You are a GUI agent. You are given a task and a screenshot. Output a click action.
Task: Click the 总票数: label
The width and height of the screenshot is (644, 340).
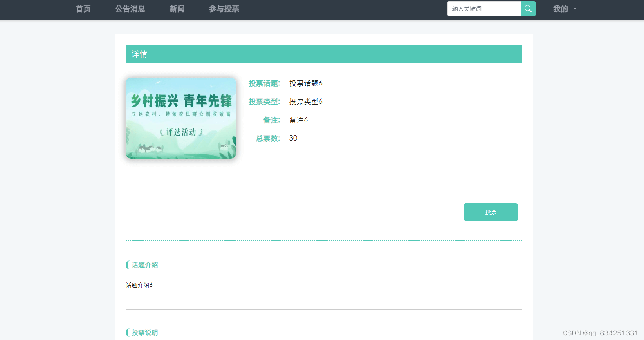pos(268,139)
